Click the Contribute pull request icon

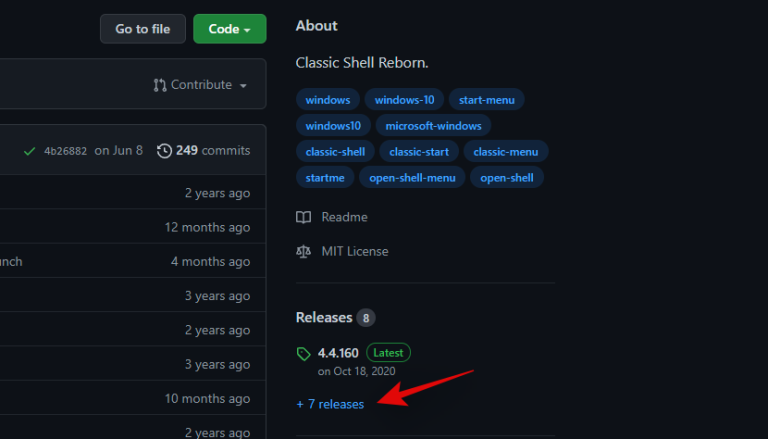(x=160, y=85)
